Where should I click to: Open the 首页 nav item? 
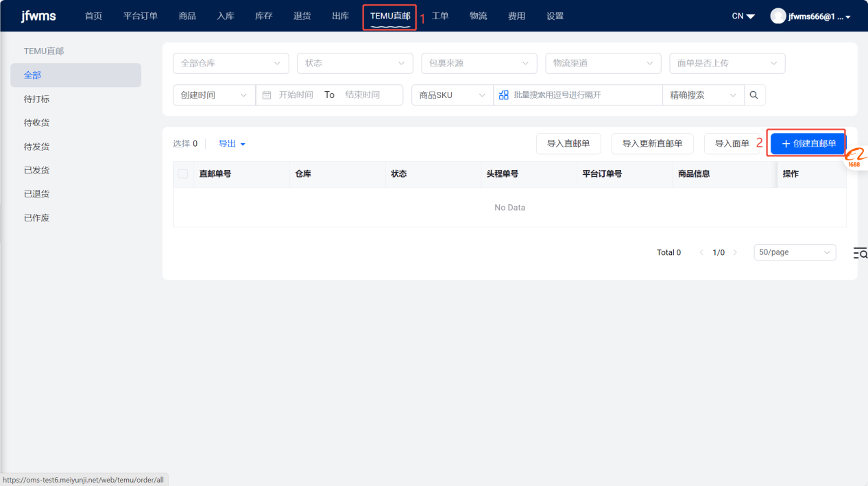pos(93,16)
